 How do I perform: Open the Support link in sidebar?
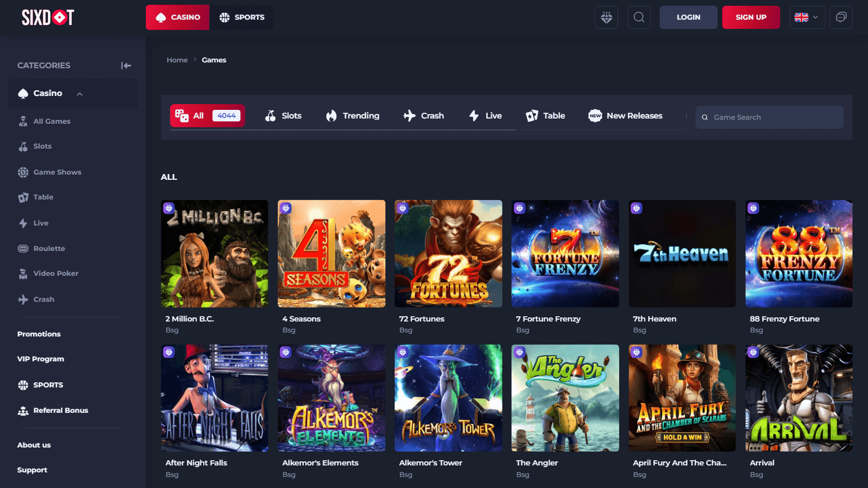32,470
